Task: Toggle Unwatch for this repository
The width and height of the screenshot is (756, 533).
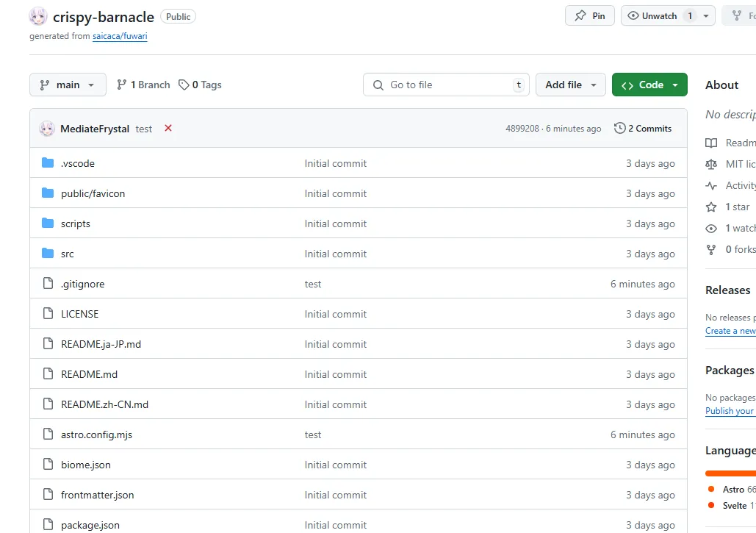Action: [651, 15]
